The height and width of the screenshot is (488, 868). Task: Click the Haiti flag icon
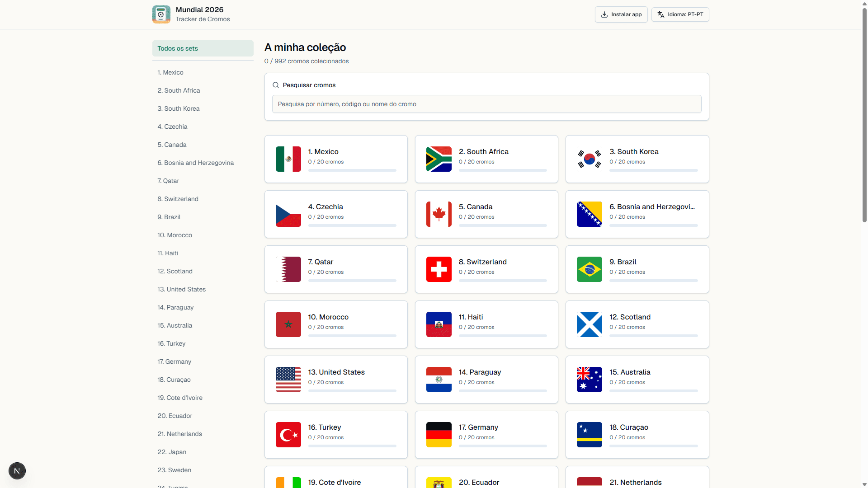(x=439, y=324)
